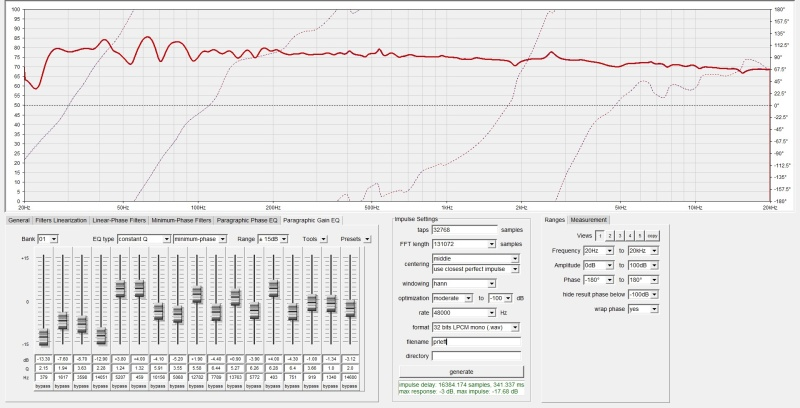Toggle bypass on the 459 Hz band
The height and width of the screenshot is (408, 800).
(x=139, y=384)
